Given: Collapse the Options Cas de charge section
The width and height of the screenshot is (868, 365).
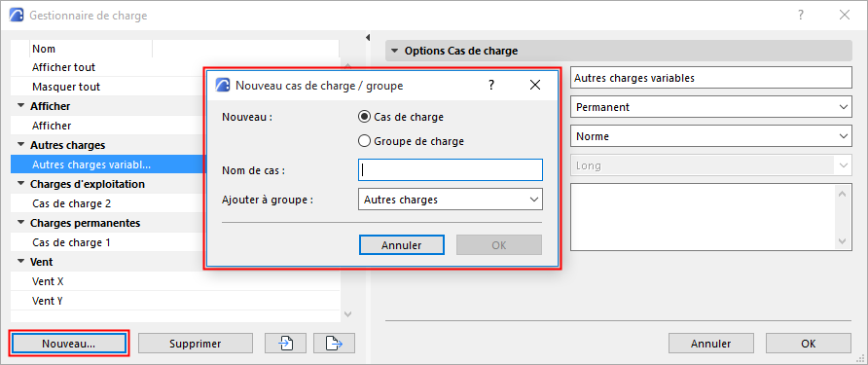Looking at the screenshot, I should (x=395, y=51).
